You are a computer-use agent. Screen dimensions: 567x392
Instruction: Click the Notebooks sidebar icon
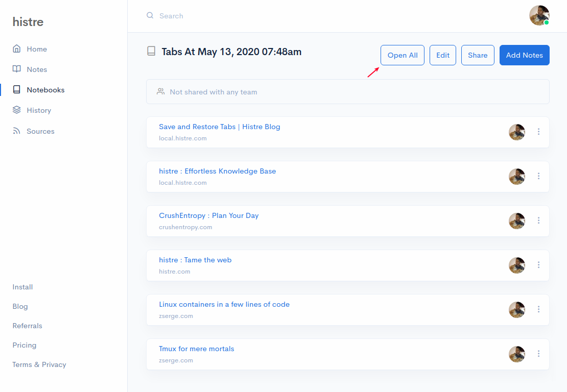coord(17,90)
